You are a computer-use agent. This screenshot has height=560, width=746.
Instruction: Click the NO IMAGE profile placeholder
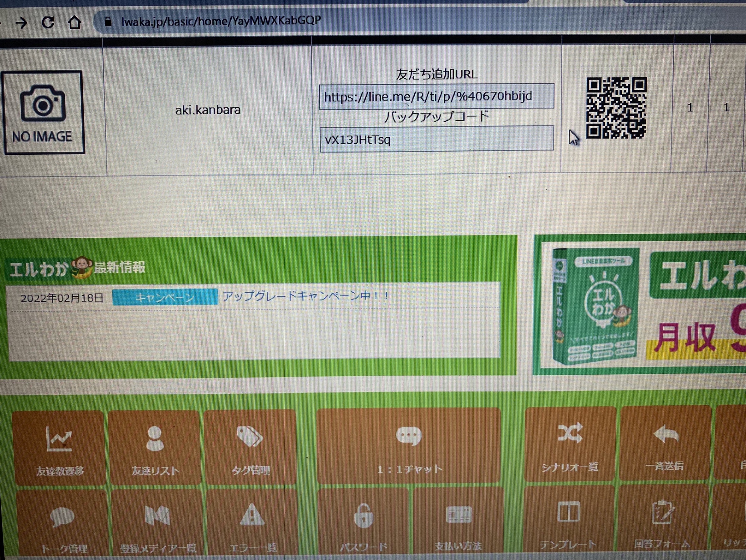[43, 112]
